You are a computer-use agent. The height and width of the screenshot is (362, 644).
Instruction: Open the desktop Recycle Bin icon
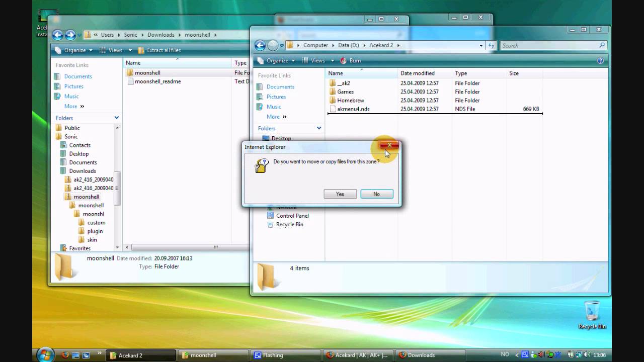(592, 315)
